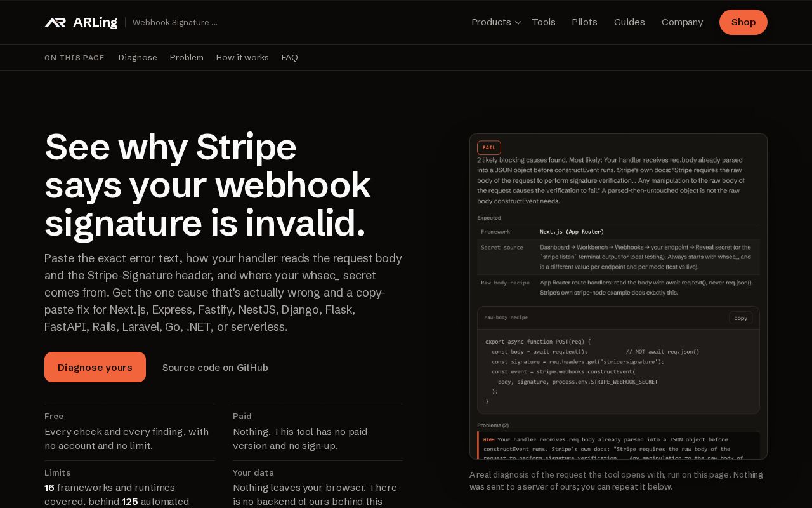This screenshot has width=812, height=508.
Task: Jump to the FAQ section
Action: (289, 57)
